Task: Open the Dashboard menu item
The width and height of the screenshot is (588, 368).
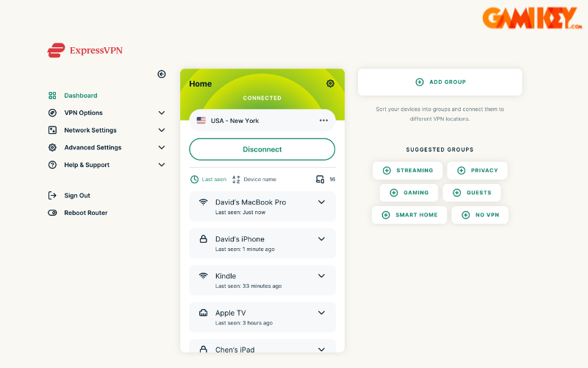Action: (81, 96)
